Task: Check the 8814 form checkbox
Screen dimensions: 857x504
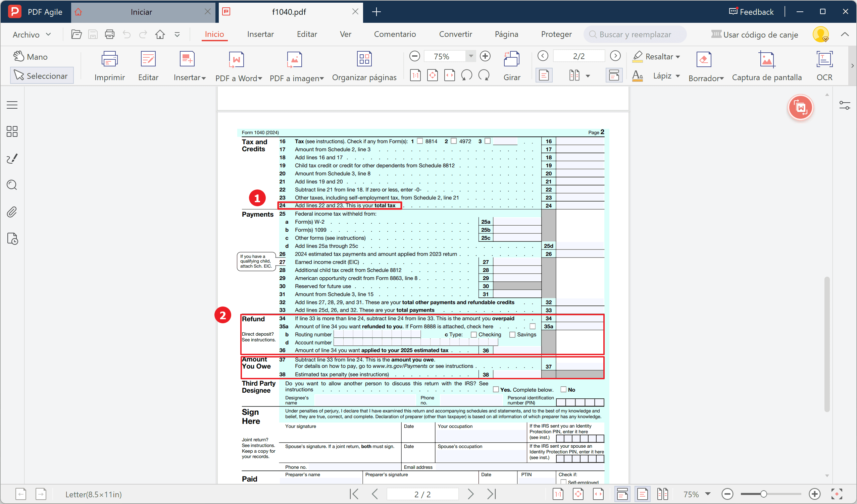Action: coord(420,141)
